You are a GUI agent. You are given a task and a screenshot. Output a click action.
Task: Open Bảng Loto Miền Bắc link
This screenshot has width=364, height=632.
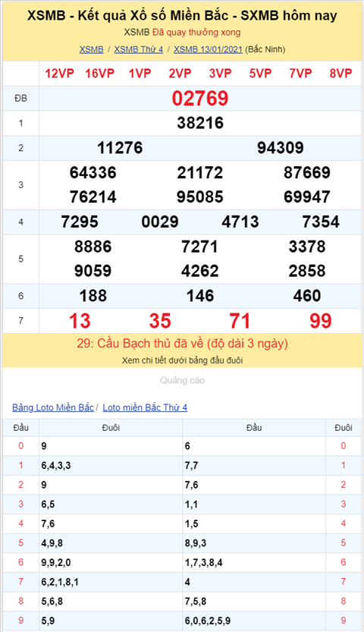pyautogui.click(x=53, y=407)
